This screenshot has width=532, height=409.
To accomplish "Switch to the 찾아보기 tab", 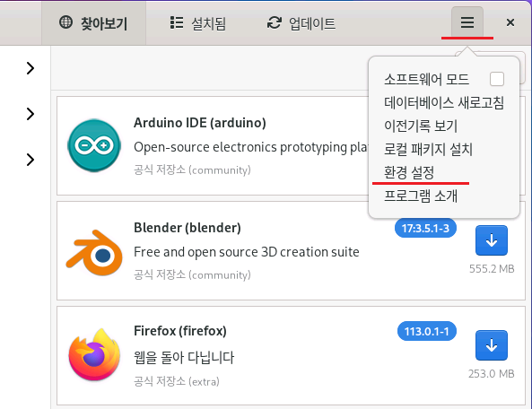I will [93, 23].
